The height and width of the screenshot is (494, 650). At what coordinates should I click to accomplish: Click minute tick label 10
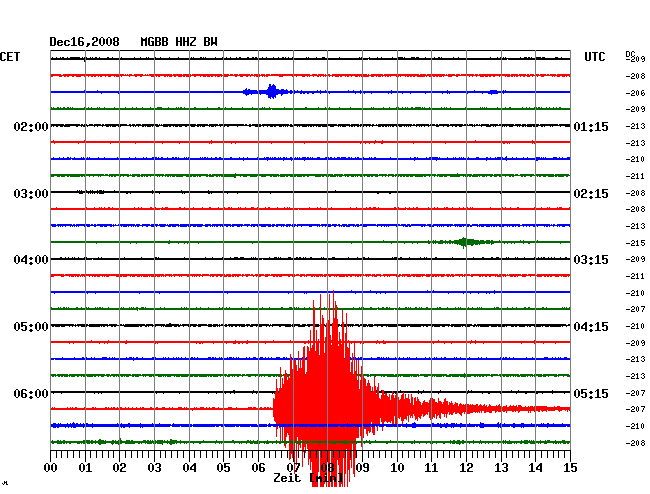pos(397,467)
